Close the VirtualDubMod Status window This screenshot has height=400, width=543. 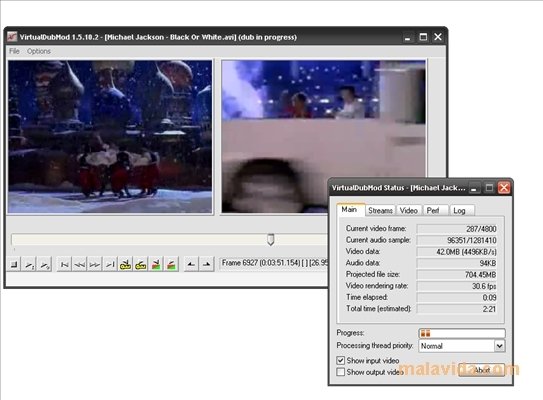504,188
